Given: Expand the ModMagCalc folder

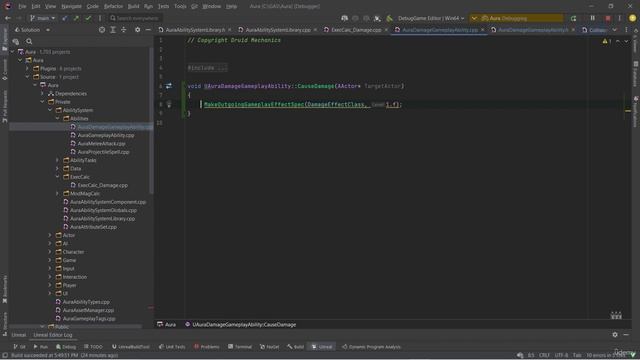Looking at the screenshot, I should pyautogui.click(x=58, y=193).
